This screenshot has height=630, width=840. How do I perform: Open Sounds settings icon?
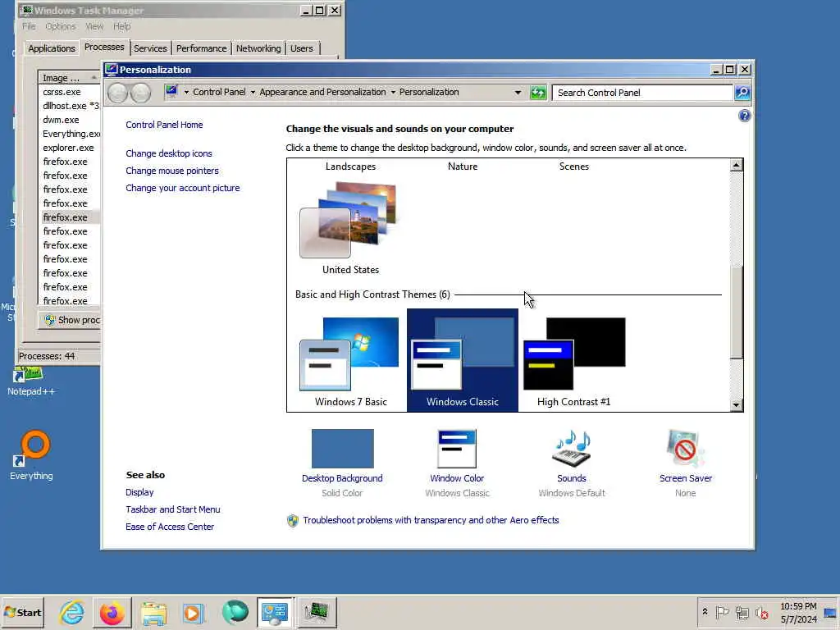pyautogui.click(x=572, y=449)
